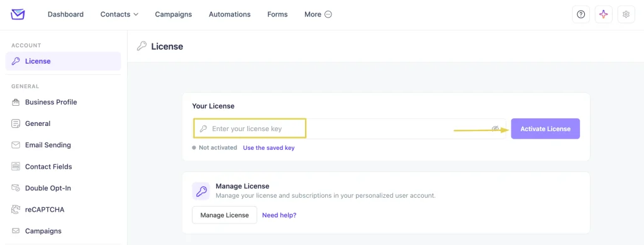Click the Your License heading text
Screen dimensions: 644x245
pyautogui.click(x=213, y=106)
